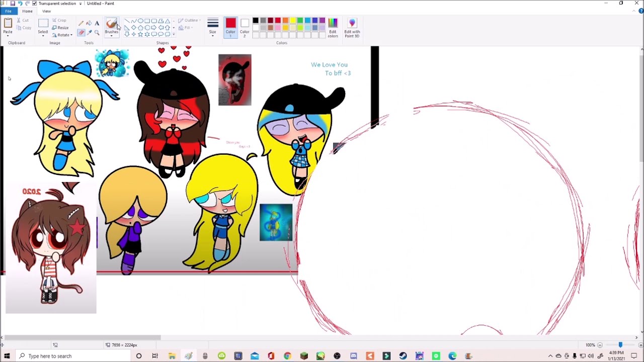Click the Select rectangle tool
This screenshot has width=644, height=362.
tap(43, 23)
